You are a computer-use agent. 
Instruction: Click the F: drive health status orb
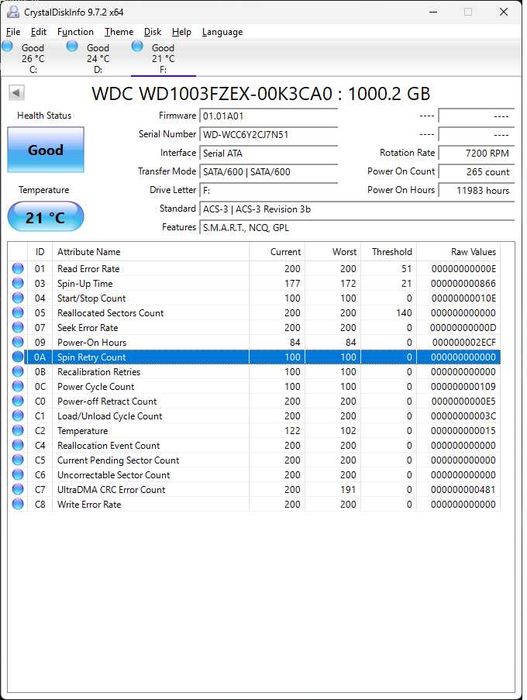pos(137,46)
